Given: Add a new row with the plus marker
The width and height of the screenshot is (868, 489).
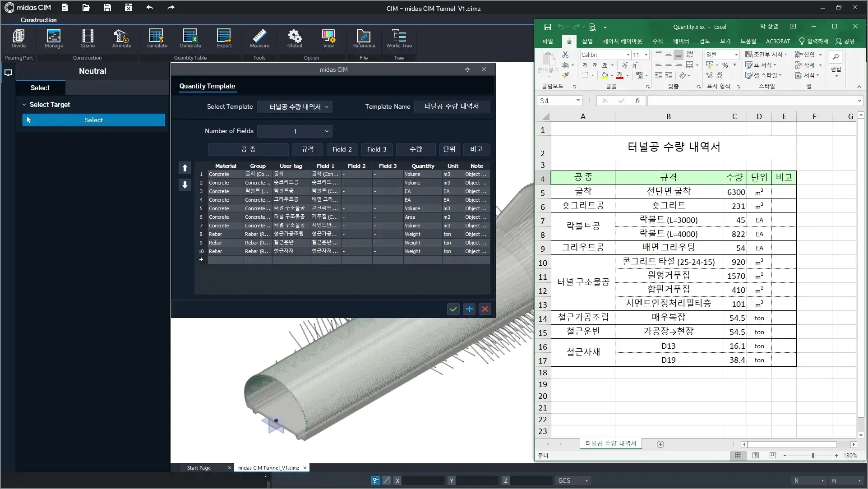Looking at the screenshot, I should pyautogui.click(x=201, y=259).
